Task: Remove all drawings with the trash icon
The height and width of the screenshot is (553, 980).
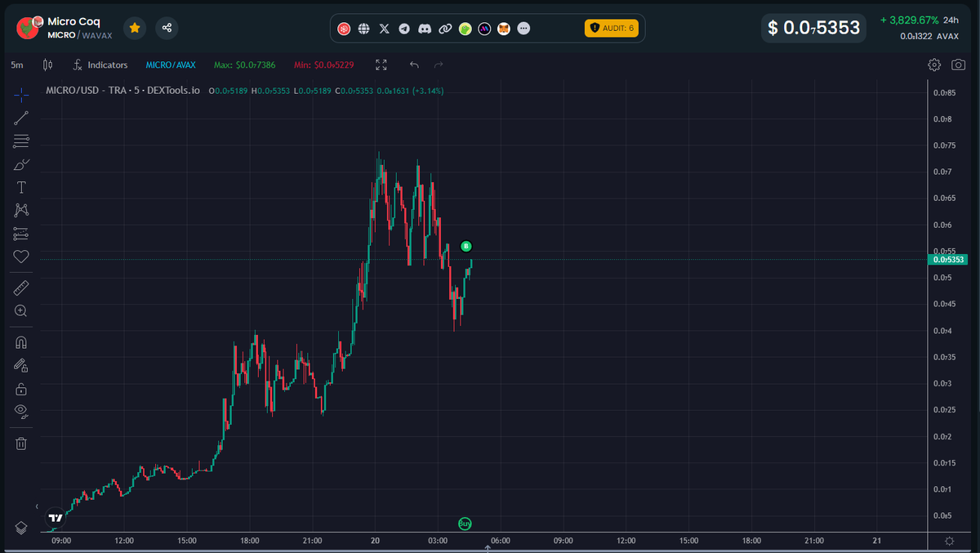Action: click(x=20, y=443)
